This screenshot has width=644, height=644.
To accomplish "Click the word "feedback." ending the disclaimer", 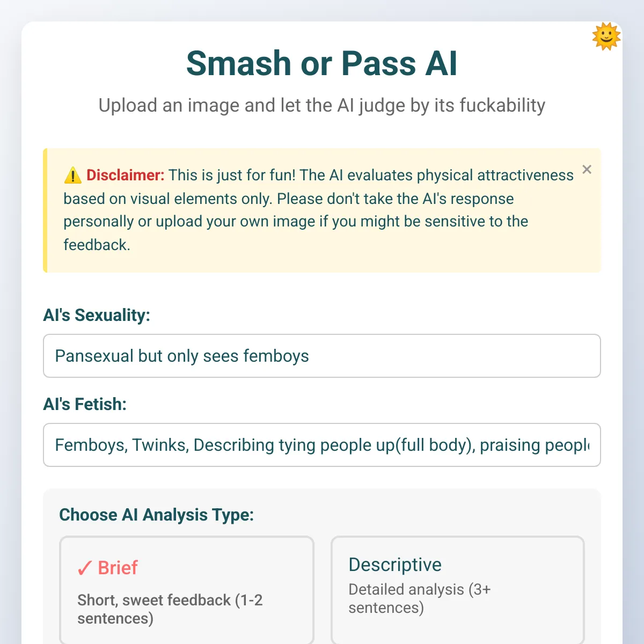I will (97, 245).
